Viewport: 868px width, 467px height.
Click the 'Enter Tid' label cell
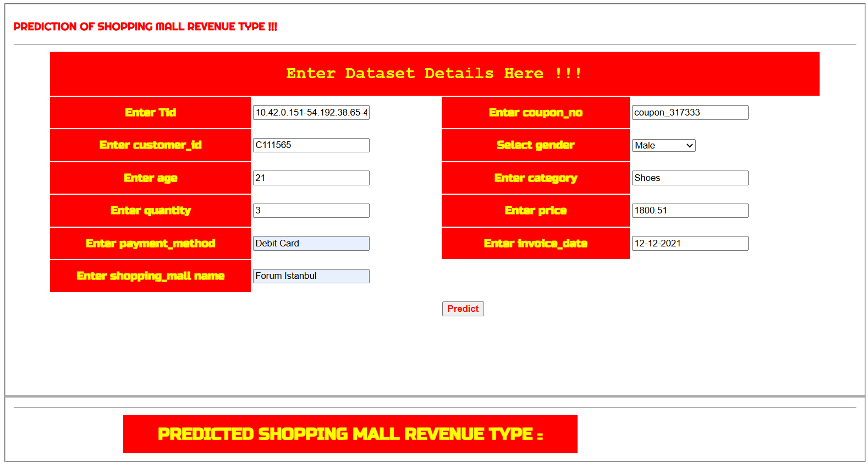click(150, 113)
